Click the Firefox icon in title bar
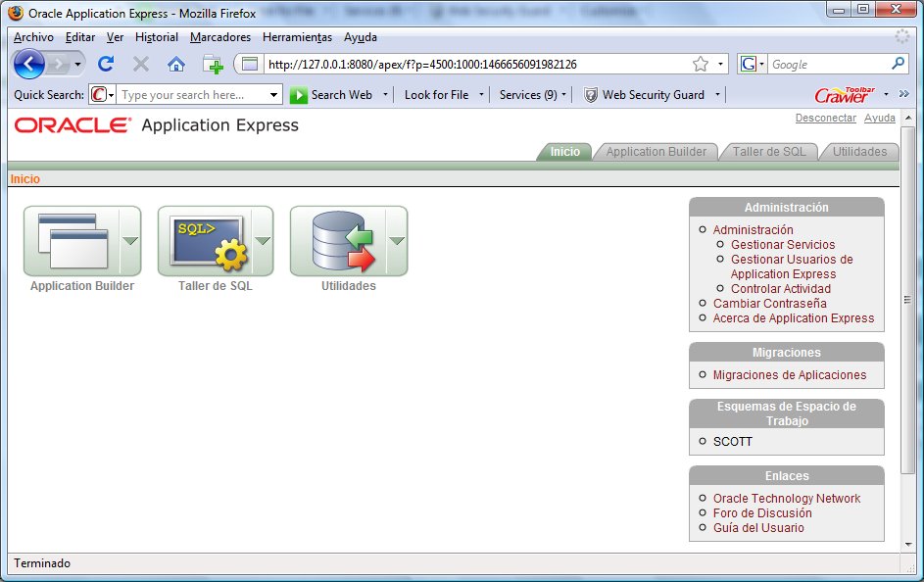 [16, 13]
